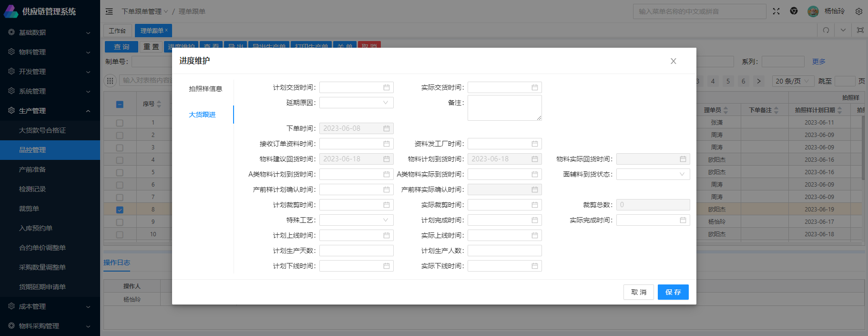Click into the 备注 text area
The width and height of the screenshot is (868, 336).
click(x=504, y=108)
